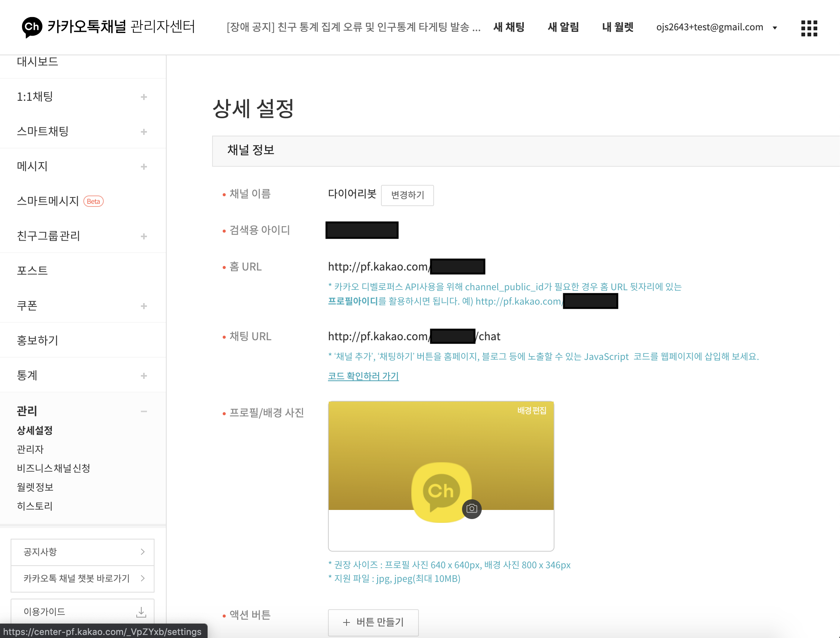
Task: Expand the 메시지 submenu
Action: coord(144,167)
